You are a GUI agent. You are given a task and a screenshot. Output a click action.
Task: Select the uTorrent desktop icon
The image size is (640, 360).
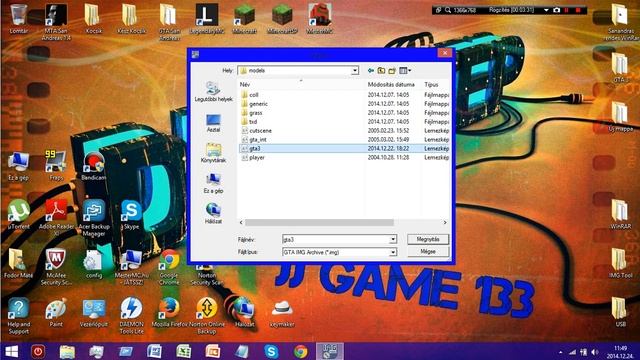click(x=18, y=214)
